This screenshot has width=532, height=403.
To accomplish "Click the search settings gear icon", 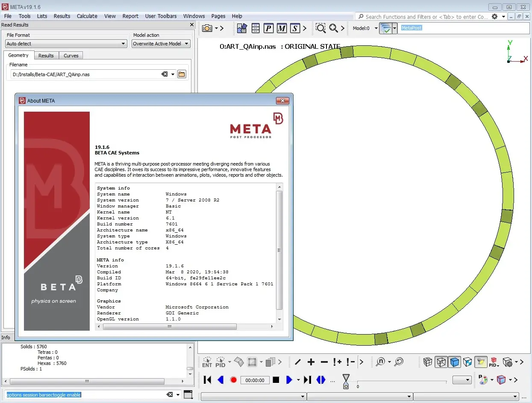I will [495, 16].
